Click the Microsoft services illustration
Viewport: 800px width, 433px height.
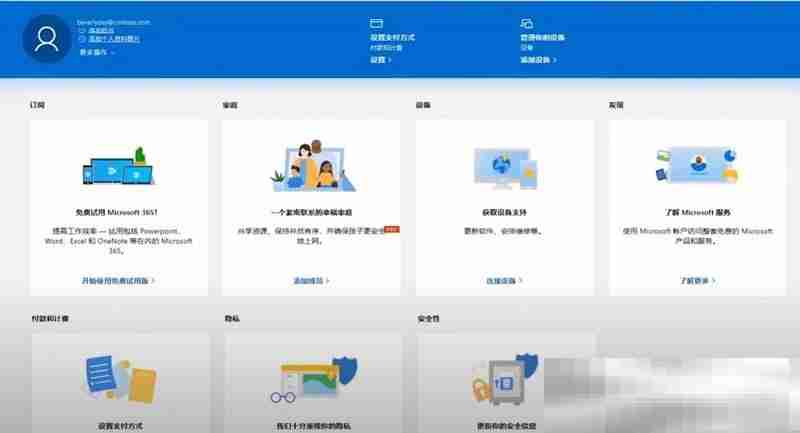[697, 165]
